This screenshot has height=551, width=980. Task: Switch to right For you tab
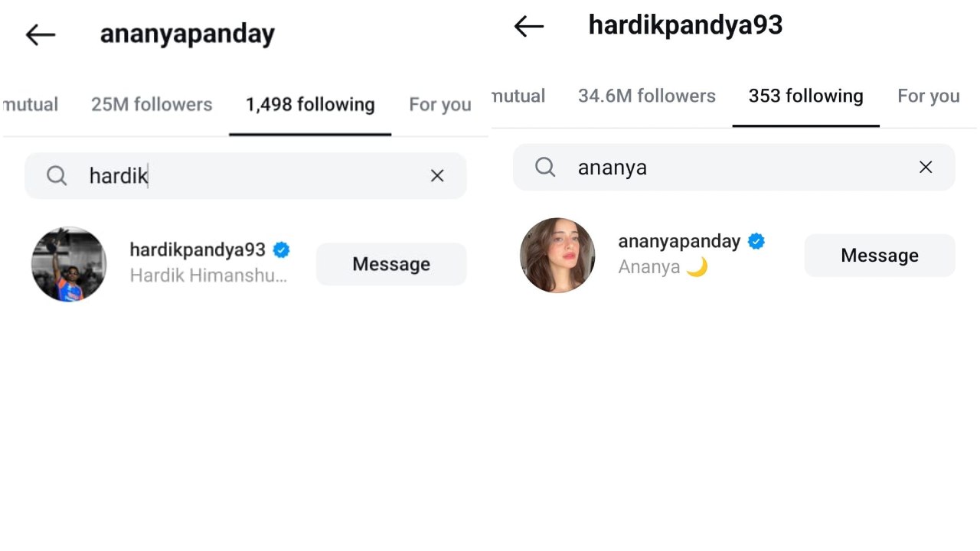tap(929, 96)
